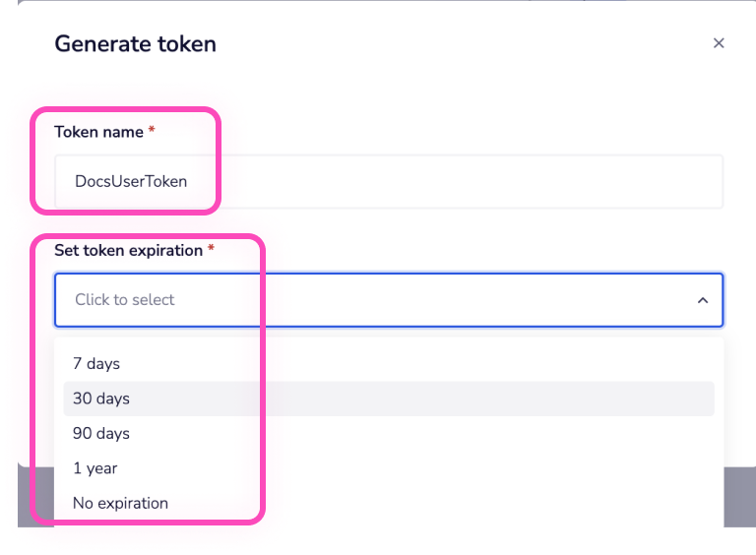
Task: Click the 'Click to select' placeholder text
Action: [x=124, y=299]
